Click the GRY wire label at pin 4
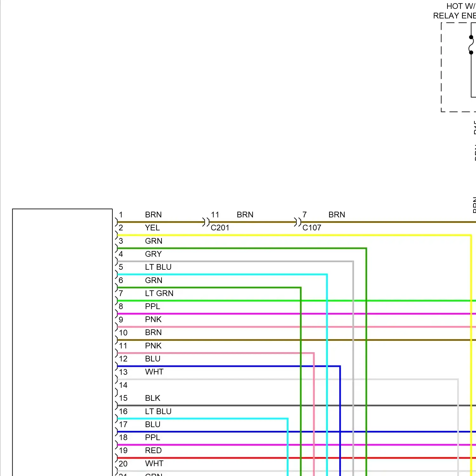Viewport: 476px width, 476px height. pyautogui.click(x=153, y=254)
